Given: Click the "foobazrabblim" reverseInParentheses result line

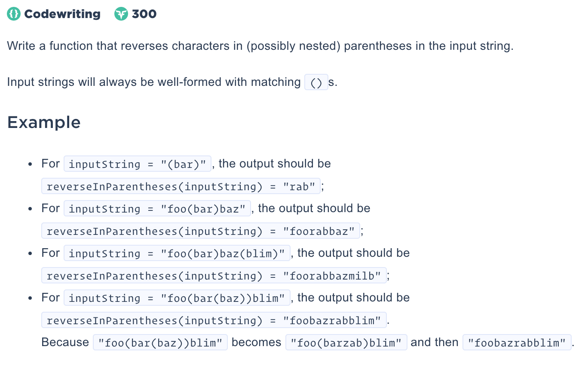Looking at the screenshot, I should [x=214, y=320].
